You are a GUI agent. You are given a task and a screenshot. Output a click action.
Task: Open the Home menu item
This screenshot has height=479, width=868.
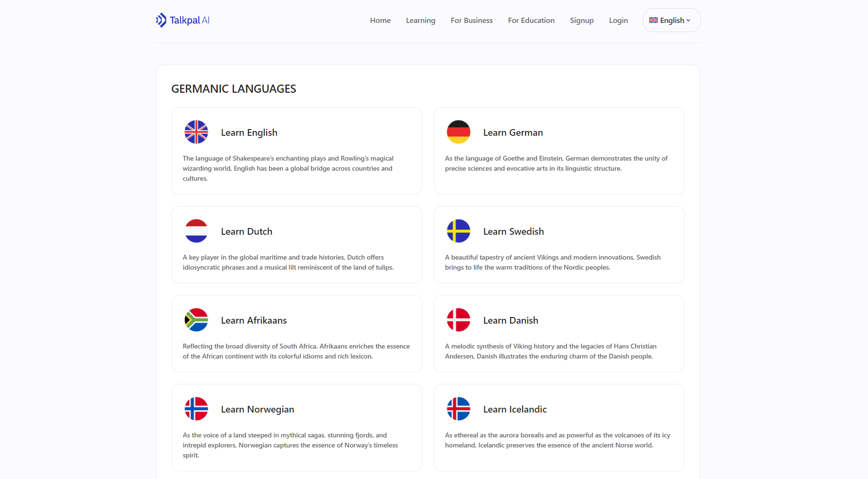tap(380, 21)
